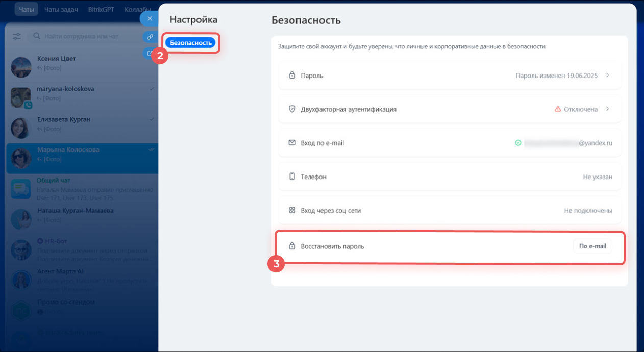Click the grid icon for social network login
This screenshot has width=644, height=352.
click(292, 210)
